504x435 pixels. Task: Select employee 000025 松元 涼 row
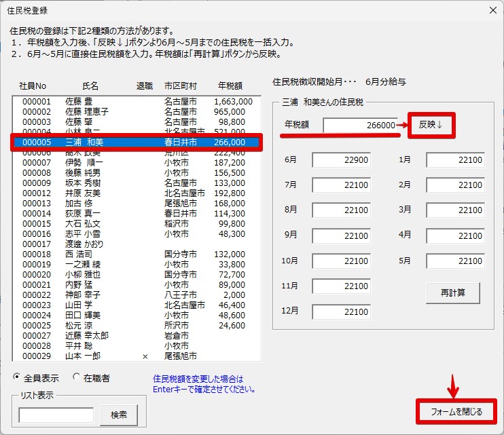coord(137,326)
